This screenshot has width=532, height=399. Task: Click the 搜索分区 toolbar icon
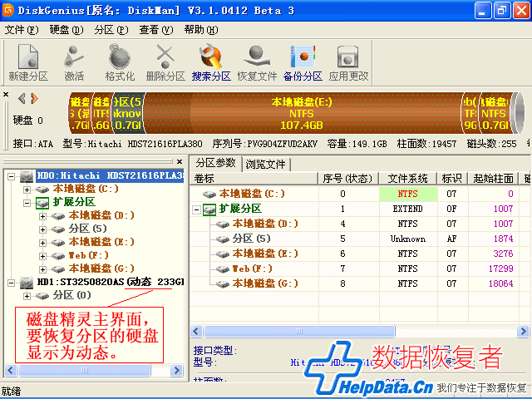click(211, 63)
